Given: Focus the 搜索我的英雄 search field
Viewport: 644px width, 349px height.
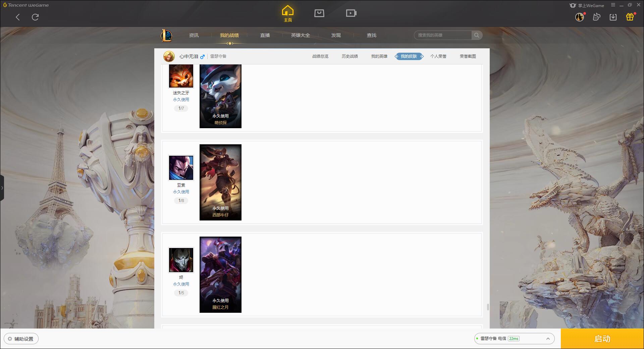Looking at the screenshot, I should tap(443, 35).
